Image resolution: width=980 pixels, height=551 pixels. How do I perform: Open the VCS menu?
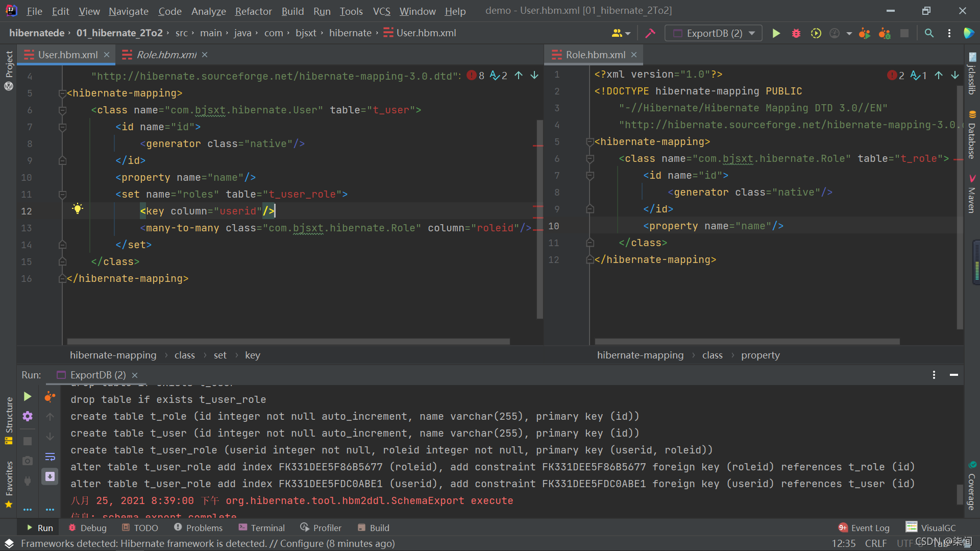(381, 11)
